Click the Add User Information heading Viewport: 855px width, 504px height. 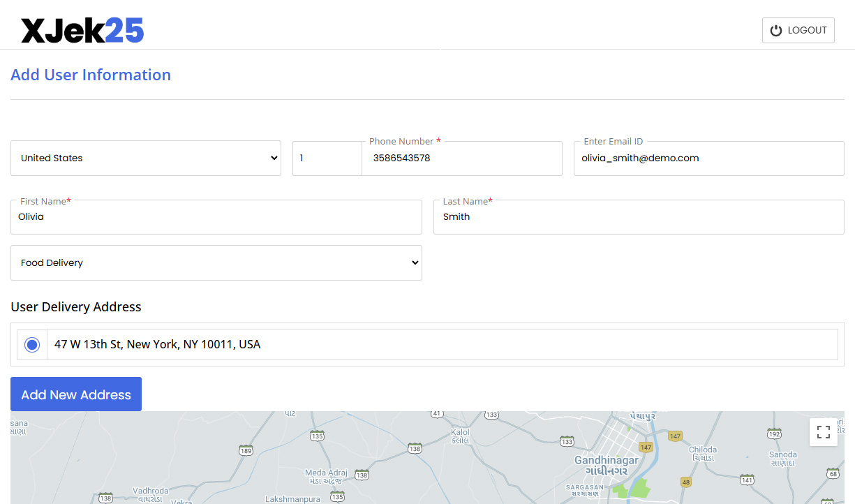coord(90,75)
